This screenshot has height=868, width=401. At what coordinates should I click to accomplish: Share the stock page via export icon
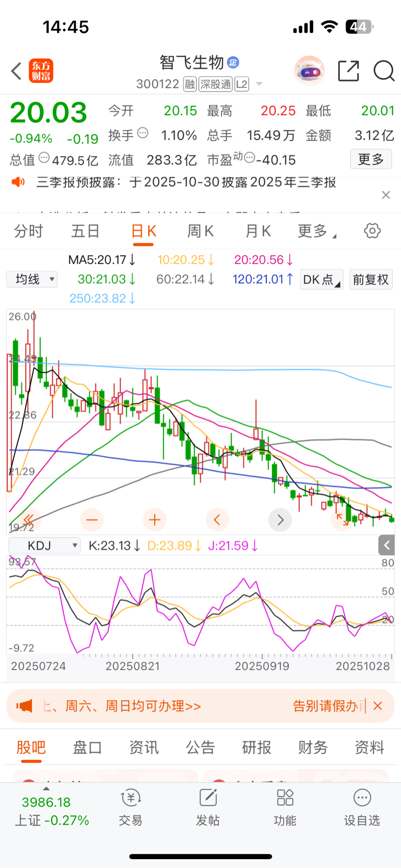(348, 71)
